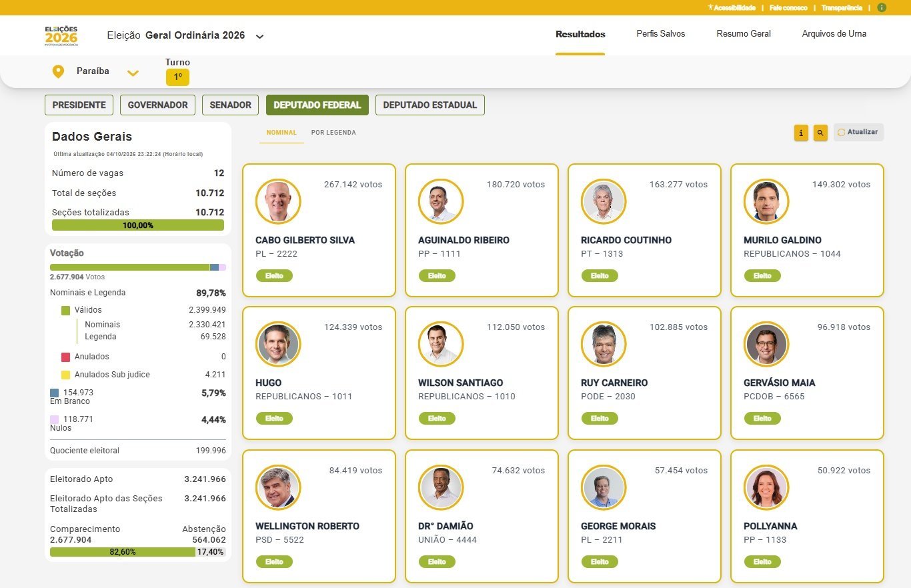Click the 100,00% seções totalizadas progress bar
The width and height of the screenshot is (911, 588).
[x=138, y=225]
